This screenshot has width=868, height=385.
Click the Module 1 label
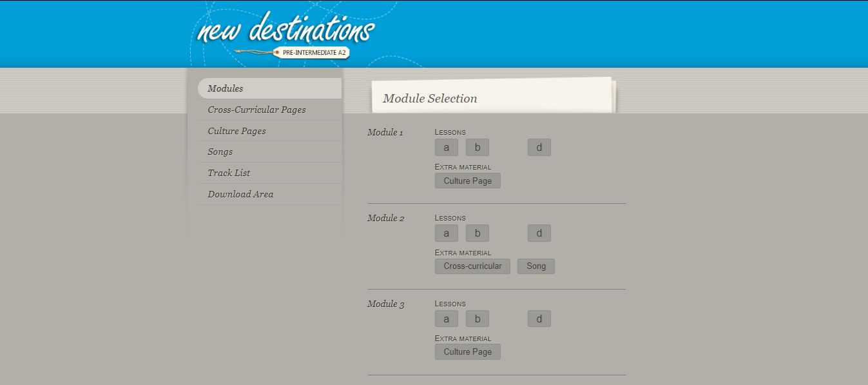pyautogui.click(x=385, y=133)
